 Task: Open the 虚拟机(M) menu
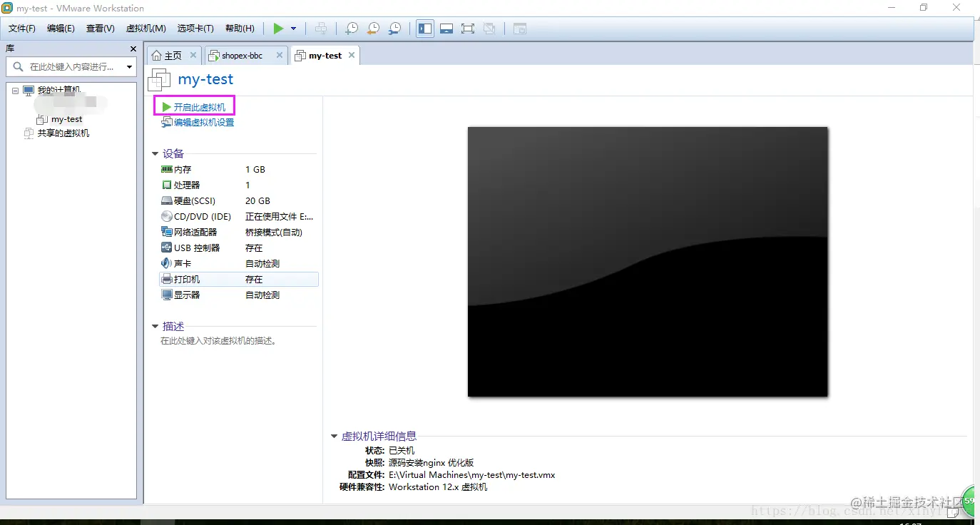(146, 29)
